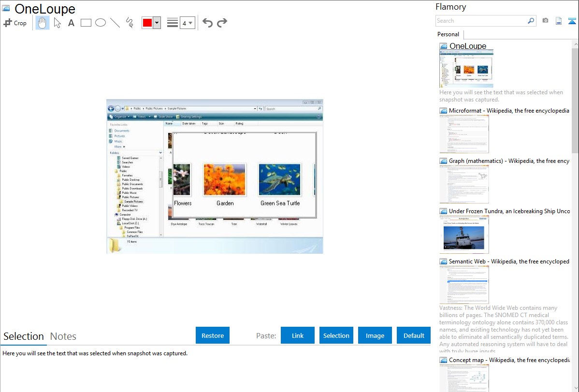Select the rectangle shape tool
Viewport: 579px width, 392px height.
(x=86, y=23)
